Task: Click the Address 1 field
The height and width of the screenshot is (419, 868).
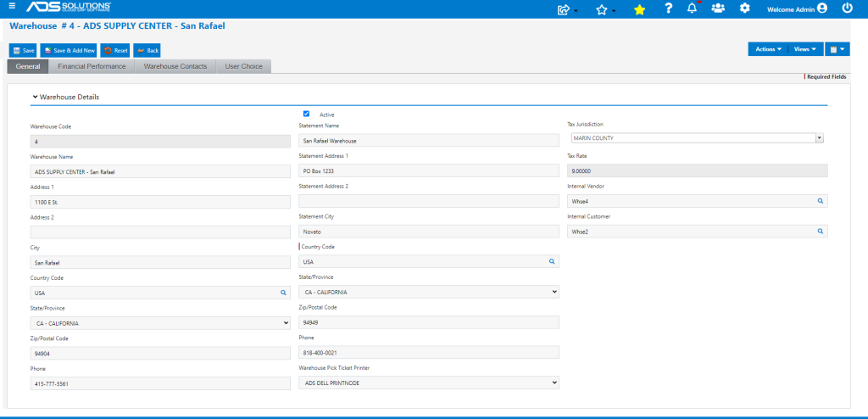Action: point(160,203)
